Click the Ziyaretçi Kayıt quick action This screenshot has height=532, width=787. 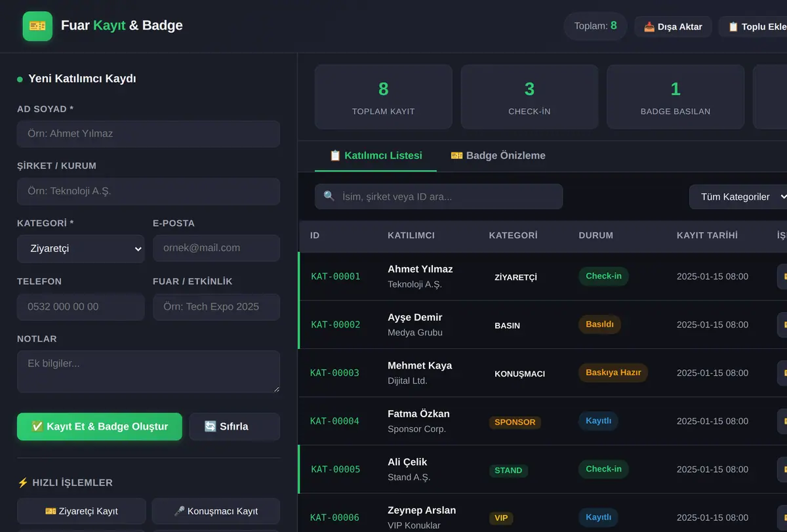coord(81,511)
